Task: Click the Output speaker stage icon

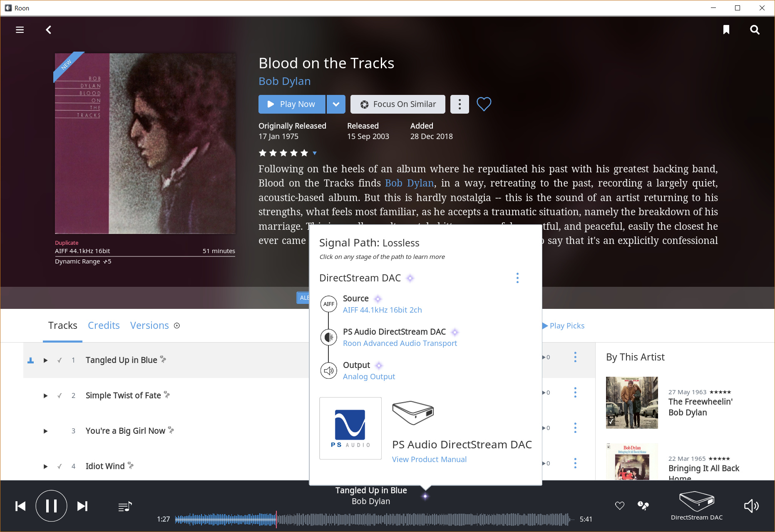Action: pos(329,370)
